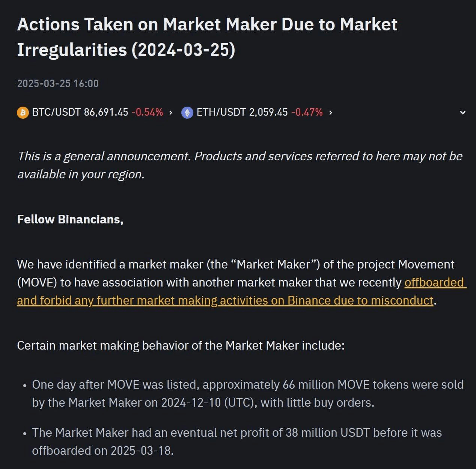476x469 pixels.
Task: Follow the yellow offboarded misconduct hyperlink
Action: pos(225,300)
